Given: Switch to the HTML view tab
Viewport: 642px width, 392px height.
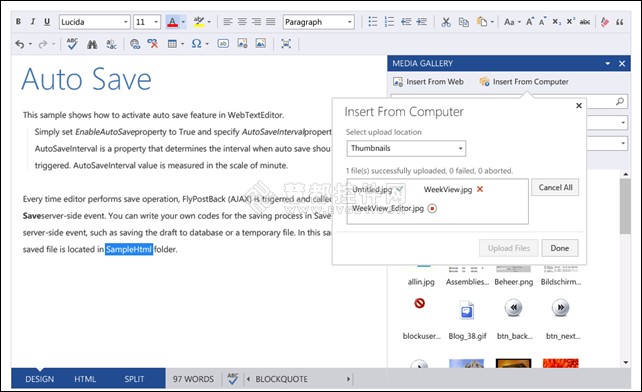Looking at the screenshot, I should point(85,379).
